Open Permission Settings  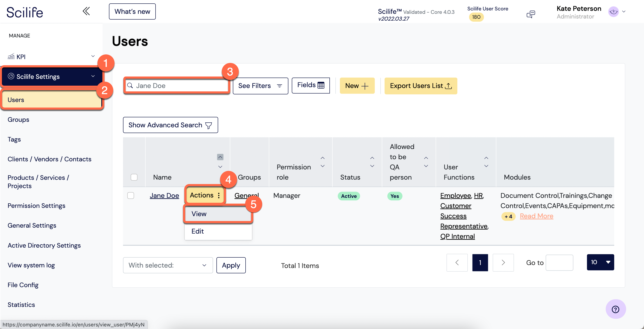pos(36,206)
